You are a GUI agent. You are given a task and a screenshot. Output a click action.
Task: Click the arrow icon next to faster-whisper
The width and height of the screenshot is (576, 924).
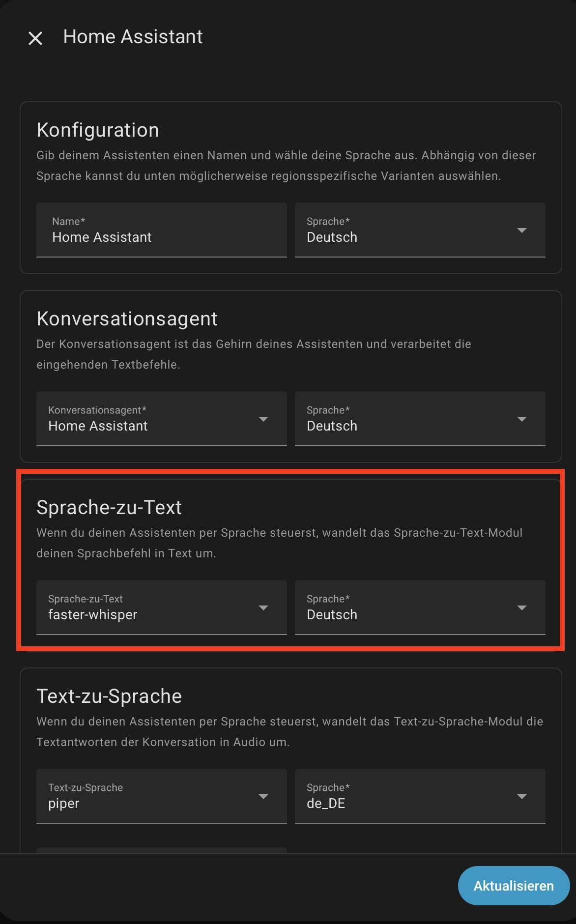point(263,608)
